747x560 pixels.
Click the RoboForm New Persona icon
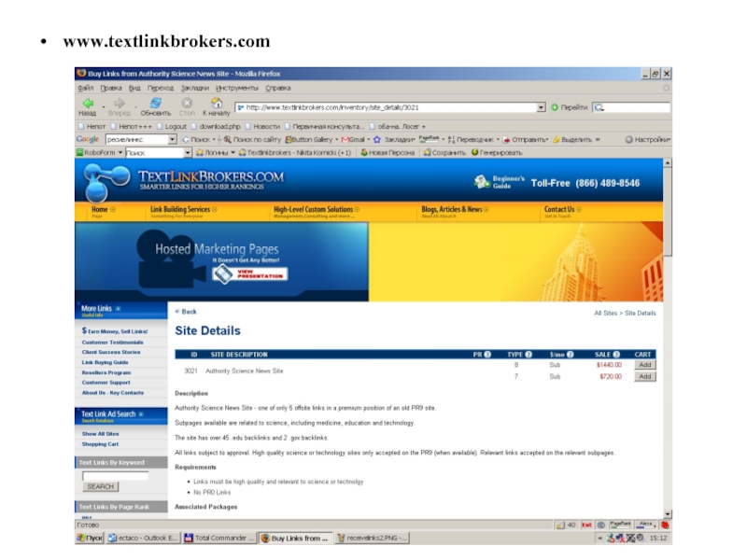364,152
